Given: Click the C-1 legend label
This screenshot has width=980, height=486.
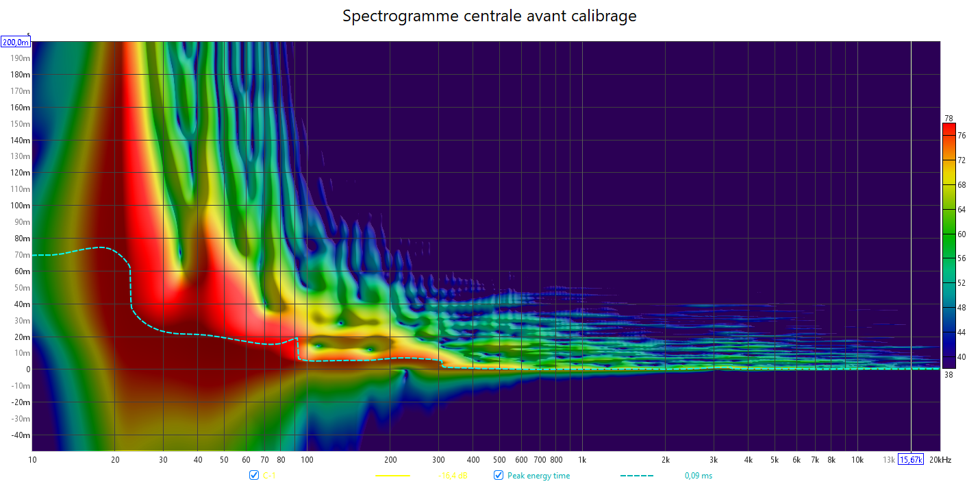Looking at the screenshot, I should [x=269, y=476].
